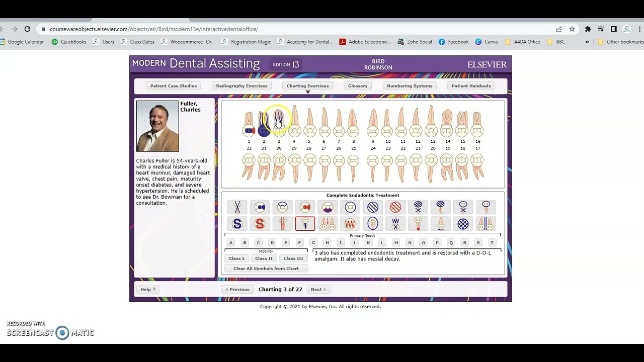This screenshot has height=362, width=644.
Task: Select the half-filled blue crown symbol
Action: click(328, 207)
